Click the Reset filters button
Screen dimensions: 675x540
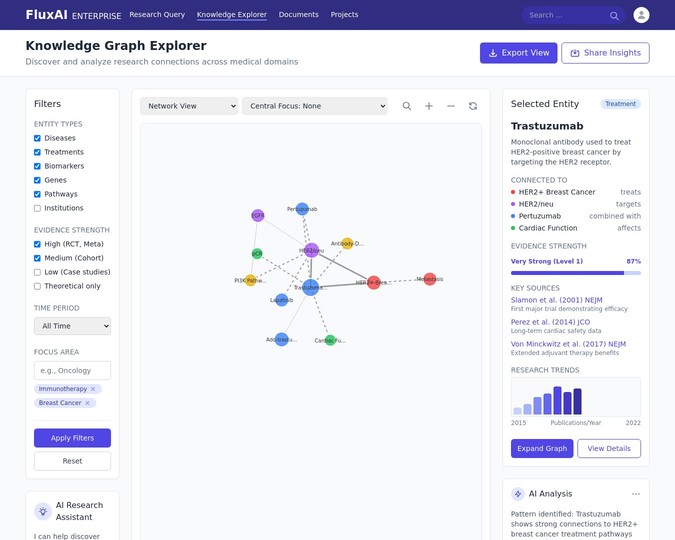tap(72, 461)
